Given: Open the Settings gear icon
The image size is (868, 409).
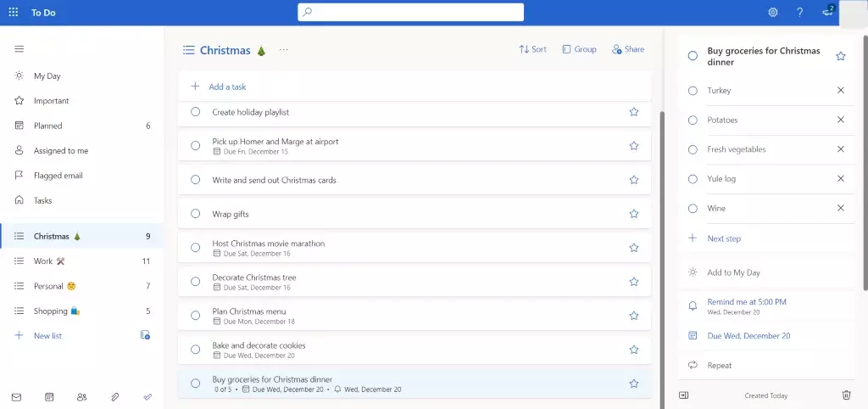Looking at the screenshot, I should pyautogui.click(x=772, y=12).
